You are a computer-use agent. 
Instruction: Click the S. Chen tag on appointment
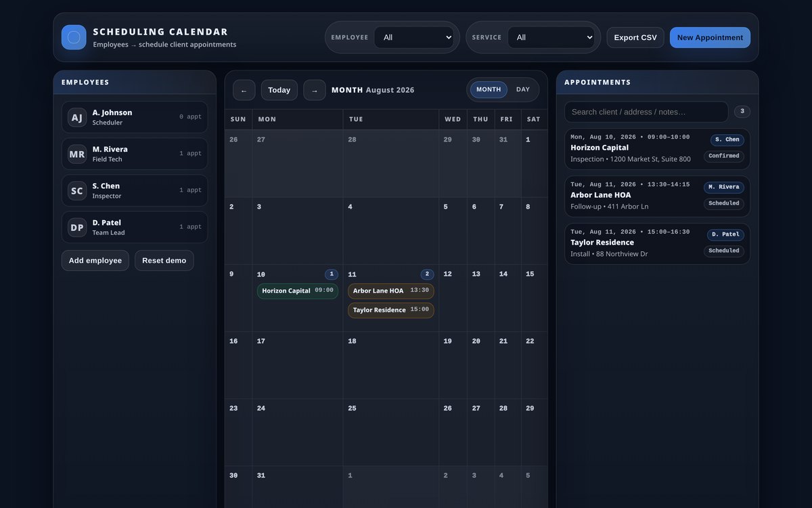click(727, 140)
